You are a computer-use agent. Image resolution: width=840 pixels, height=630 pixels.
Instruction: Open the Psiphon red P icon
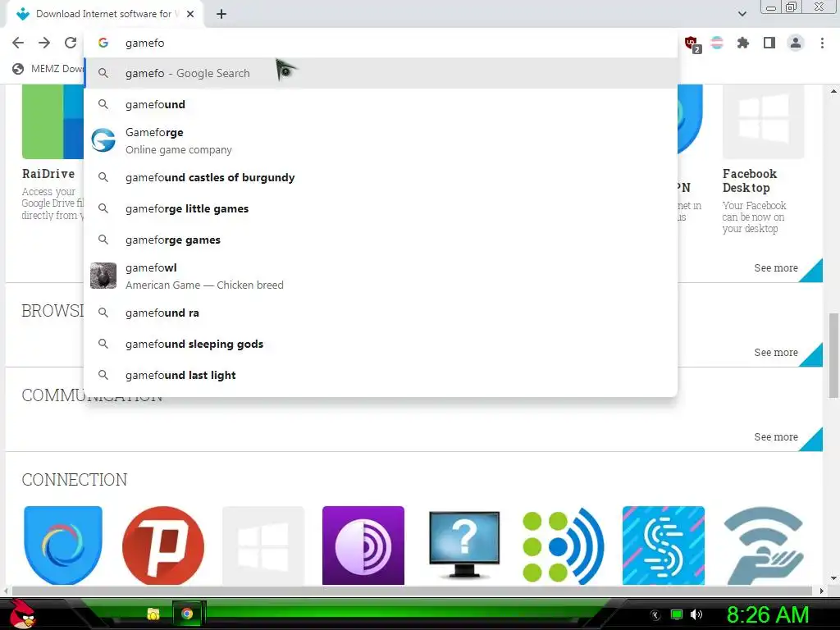coord(163,546)
